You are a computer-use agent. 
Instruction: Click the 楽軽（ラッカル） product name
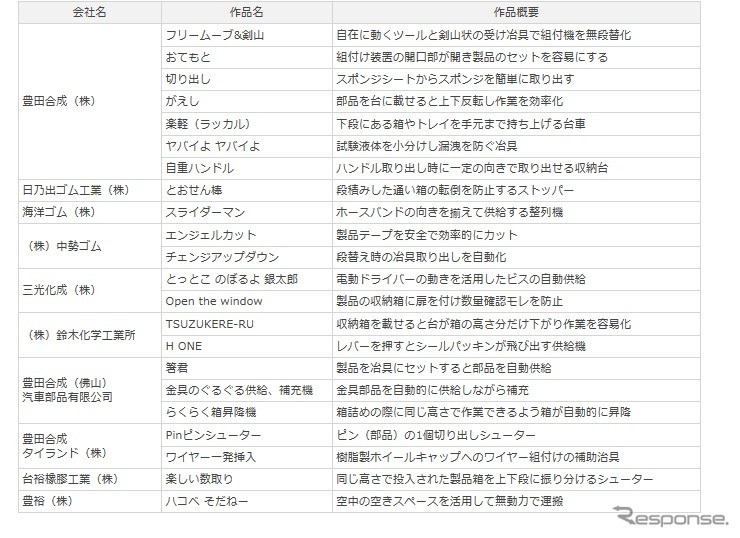tap(207, 124)
